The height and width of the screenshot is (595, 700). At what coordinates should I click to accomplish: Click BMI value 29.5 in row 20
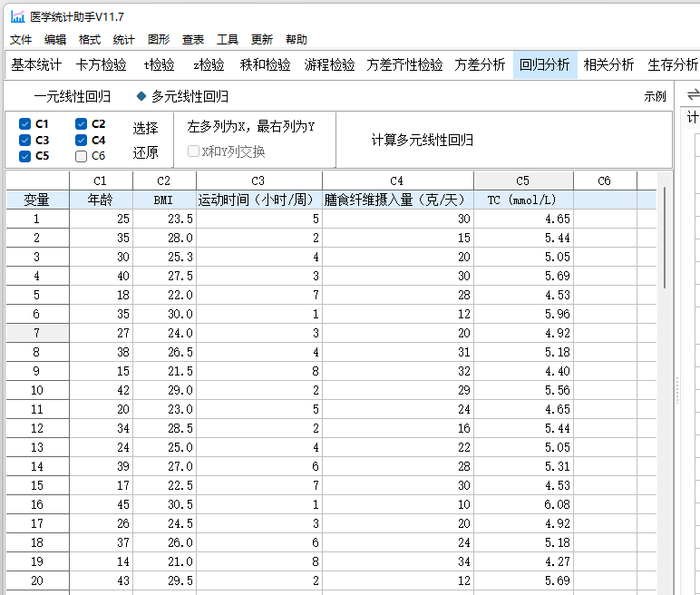pyautogui.click(x=164, y=580)
